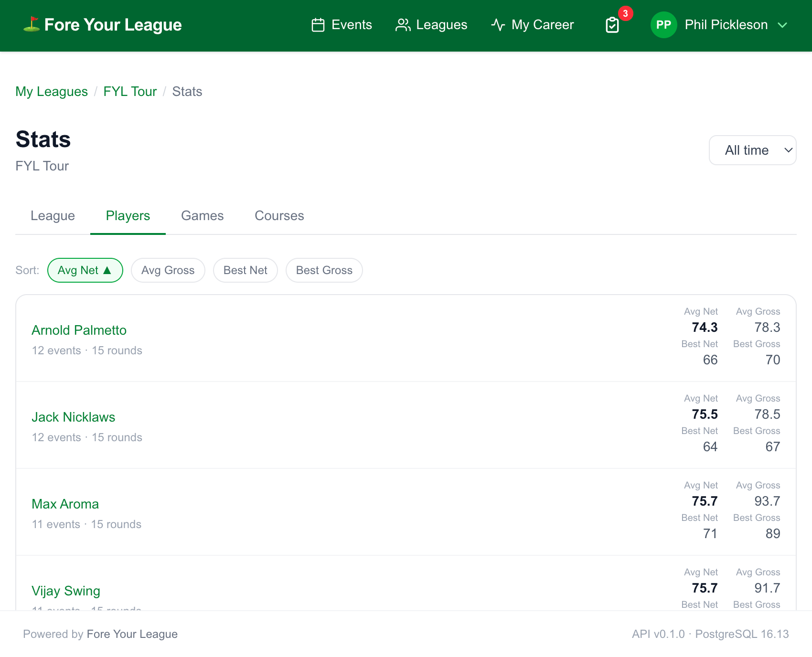Click the PP avatar circle
Screen dimensions: 812x657
pyautogui.click(x=663, y=25)
